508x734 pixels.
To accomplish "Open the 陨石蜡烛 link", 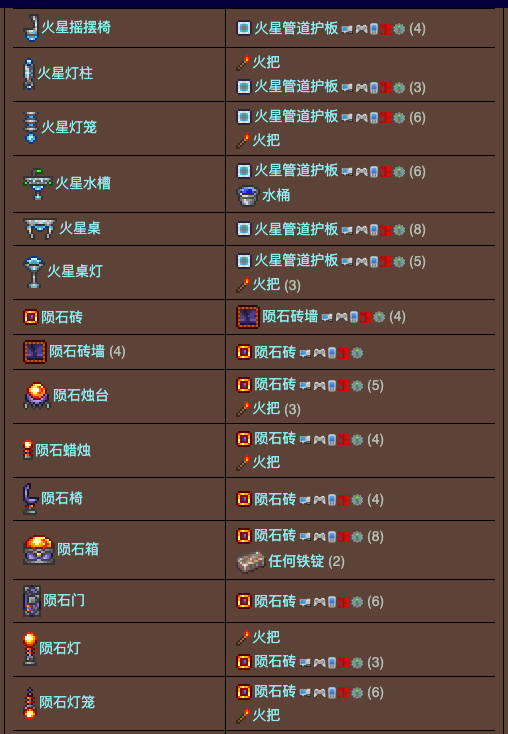I will [x=63, y=450].
